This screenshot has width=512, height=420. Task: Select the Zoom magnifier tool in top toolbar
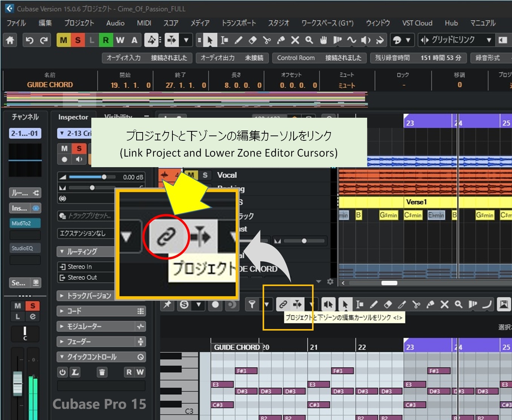(x=309, y=40)
